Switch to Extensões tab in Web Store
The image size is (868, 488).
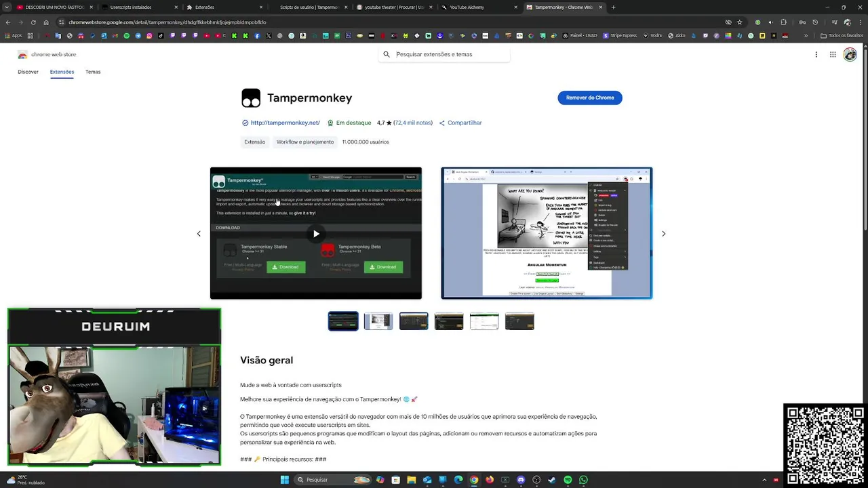pyautogui.click(x=62, y=72)
